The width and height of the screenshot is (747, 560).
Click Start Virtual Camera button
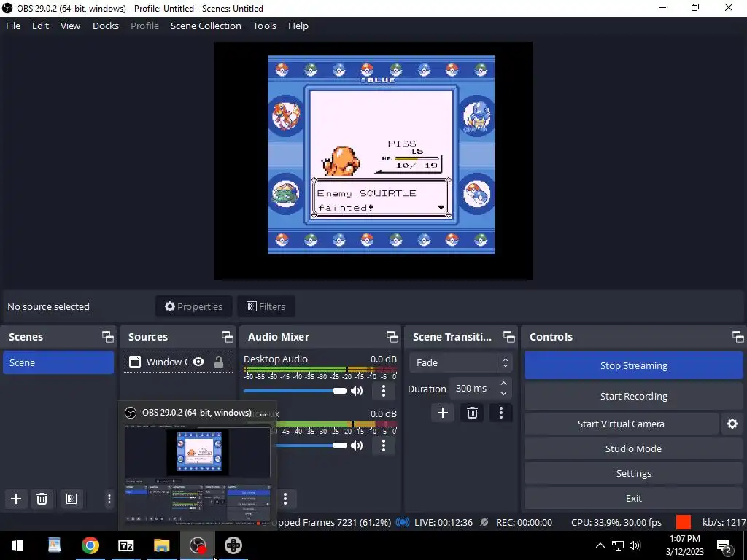(621, 424)
